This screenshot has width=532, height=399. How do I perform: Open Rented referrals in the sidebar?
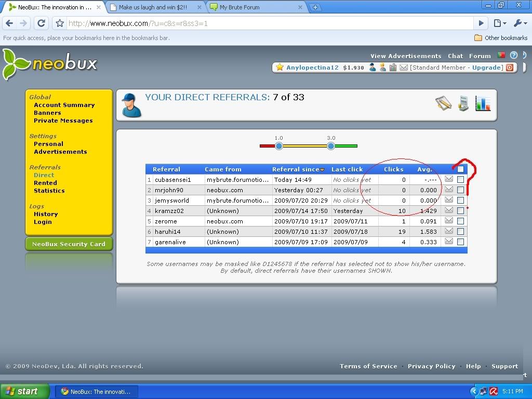(x=45, y=182)
